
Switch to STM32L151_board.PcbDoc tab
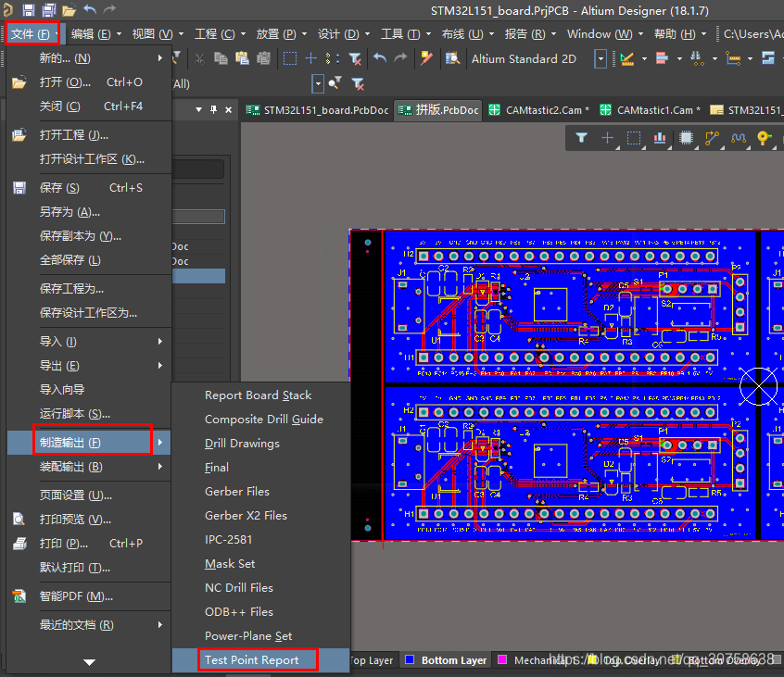[318, 110]
